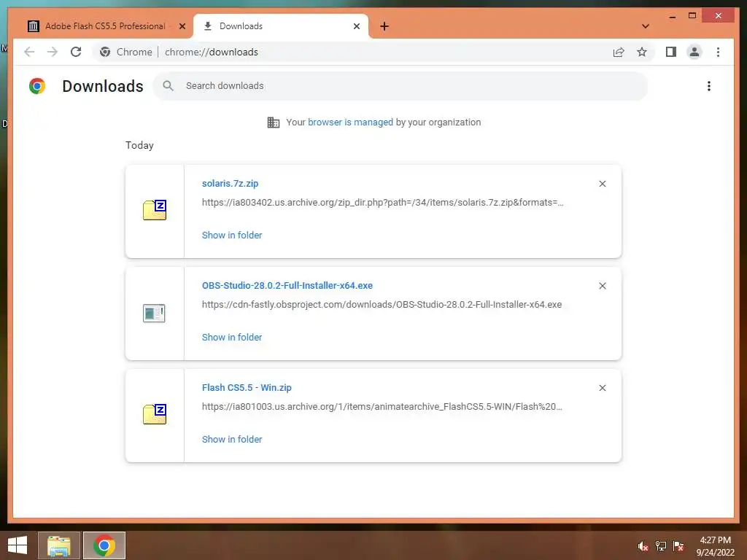This screenshot has height=560, width=747.
Task: Show Flash CS5.5 - Win.zip in folder
Action: point(232,440)
